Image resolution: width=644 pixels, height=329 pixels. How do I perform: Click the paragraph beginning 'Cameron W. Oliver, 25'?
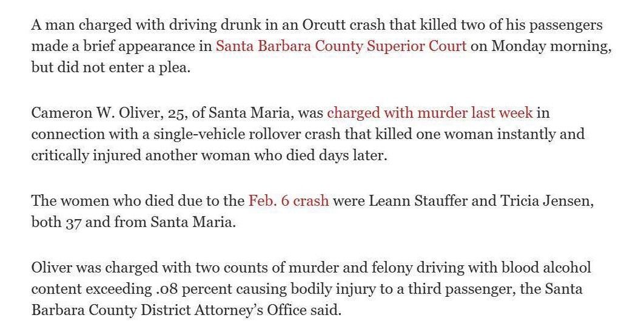click(x=308, y=134)
